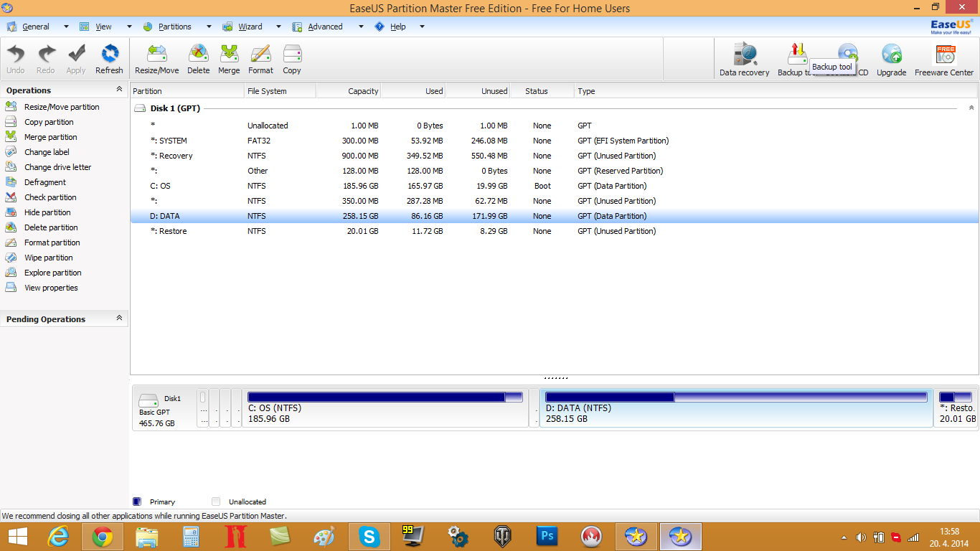The width and height of the screenshot is (980, 551).
Task: Sort by the Partition column header
Action: point(187,91)
